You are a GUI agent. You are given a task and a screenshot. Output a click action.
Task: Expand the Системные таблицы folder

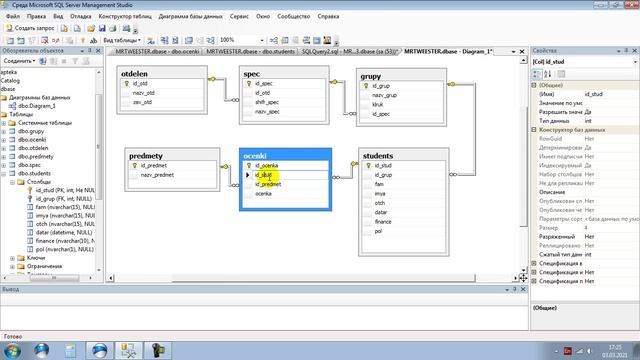tap(4, 123)
